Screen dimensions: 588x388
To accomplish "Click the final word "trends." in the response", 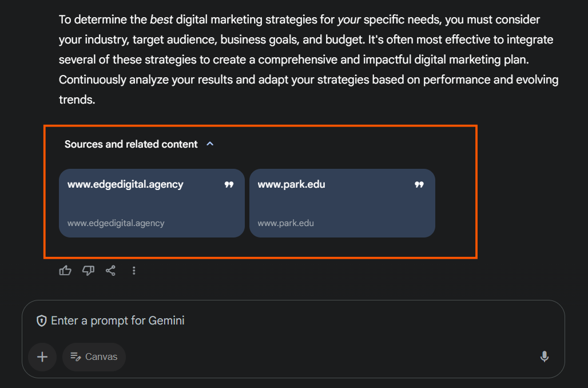I will [x=77, y=100].
